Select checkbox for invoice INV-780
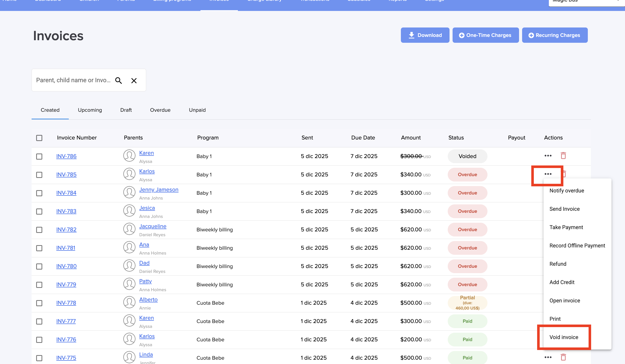The height and width of the screenshot is (364, 625). 39,266
